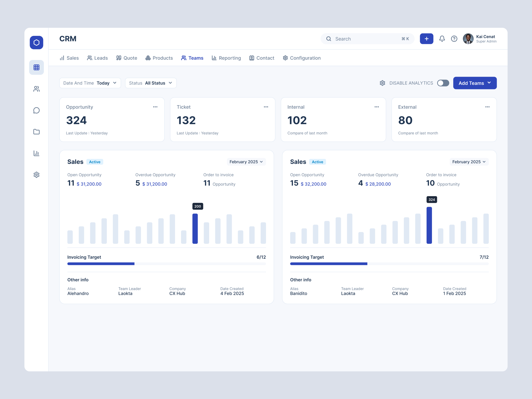Click the blue plus button in the header
532x399 pixels.
(x=427, y=39)
